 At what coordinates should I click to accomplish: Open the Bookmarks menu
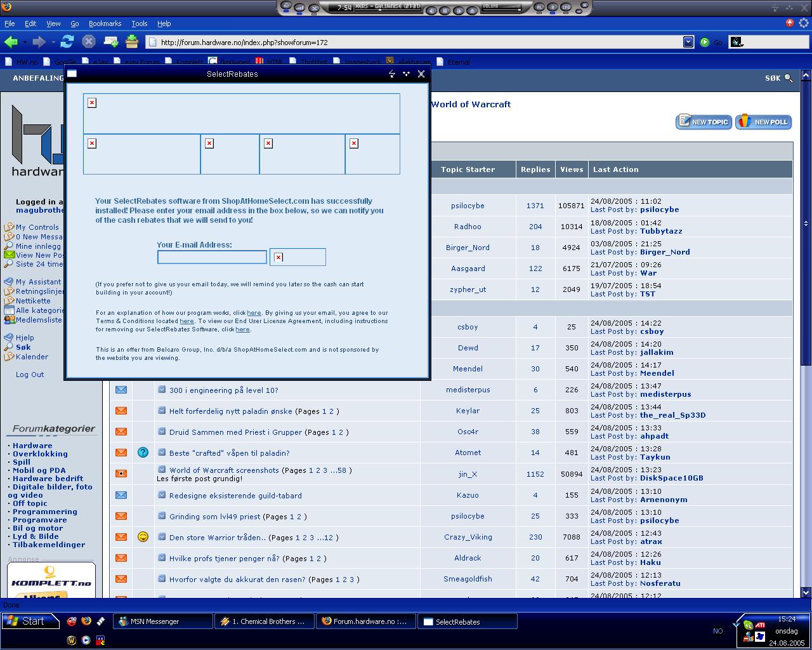tap(105, 23)
